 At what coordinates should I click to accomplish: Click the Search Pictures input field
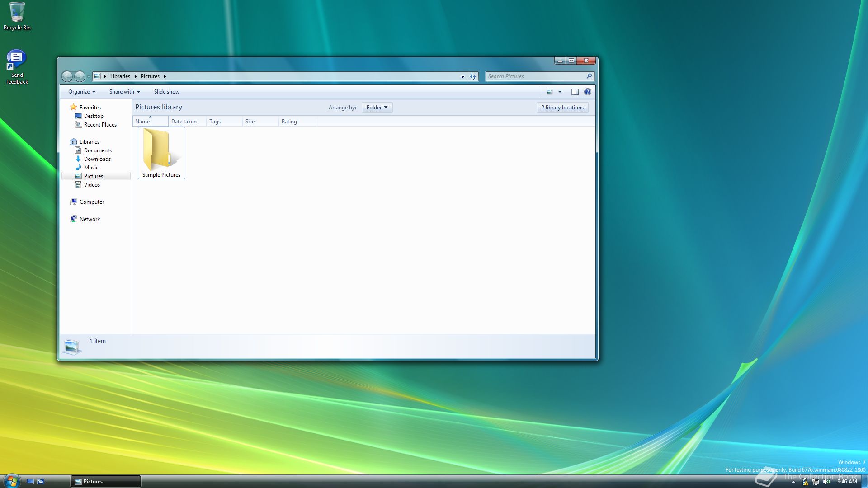(x=535, y=76)
